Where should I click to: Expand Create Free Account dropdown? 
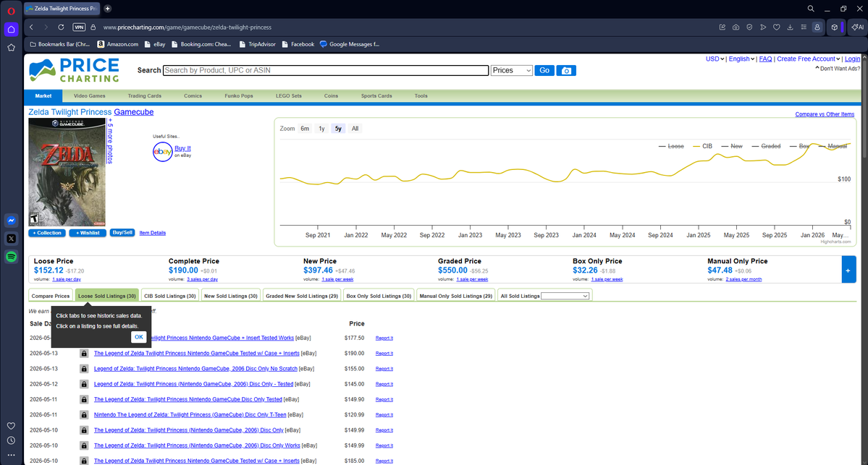pyautogui.click(x=808, y=59)
